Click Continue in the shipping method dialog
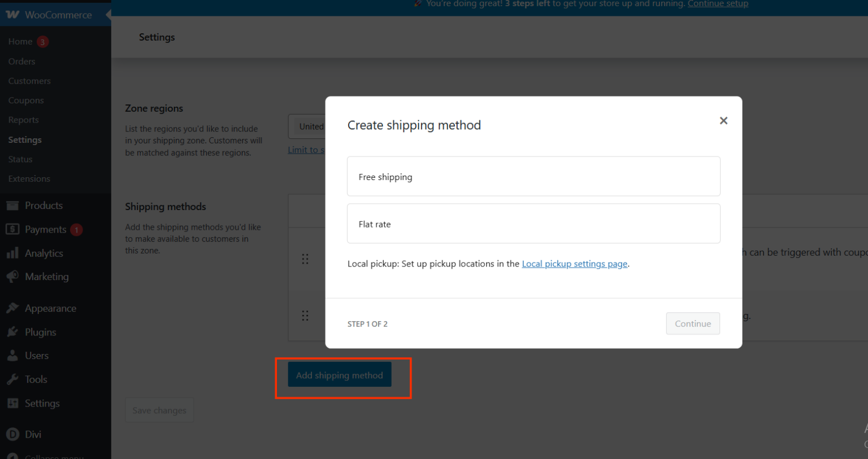This screenshot has height=459, width=868. [x=693, y=324]
